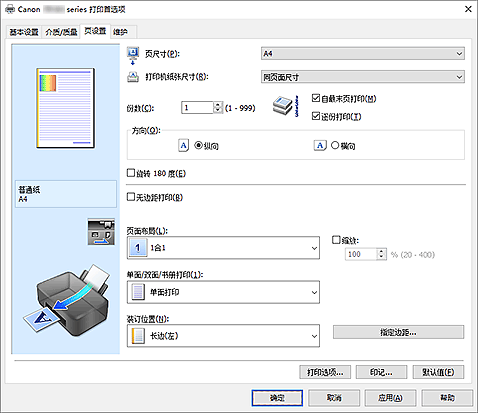This screenshot has width=478, height=413.
Task: Click the Stamp (印记...) button
Action: [381, 372]
